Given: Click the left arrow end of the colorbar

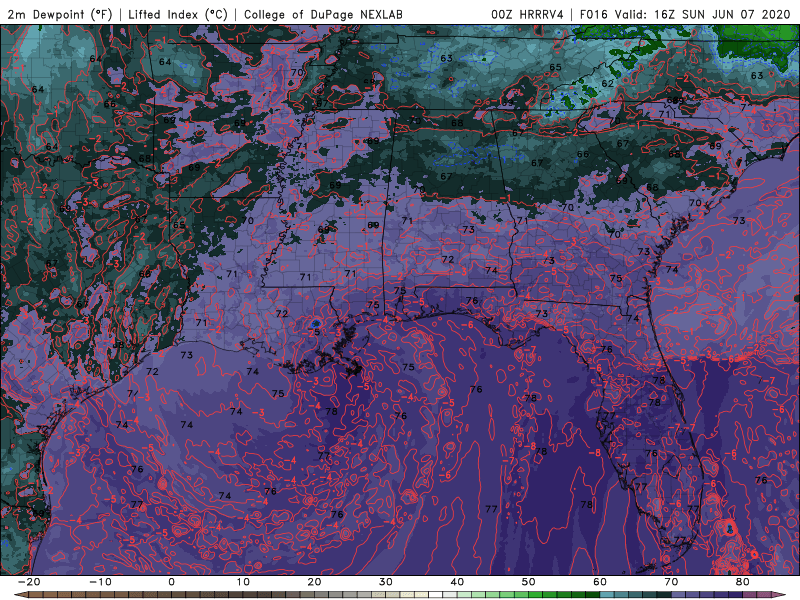Looking at the screenshot, I should tap(21, 595).
